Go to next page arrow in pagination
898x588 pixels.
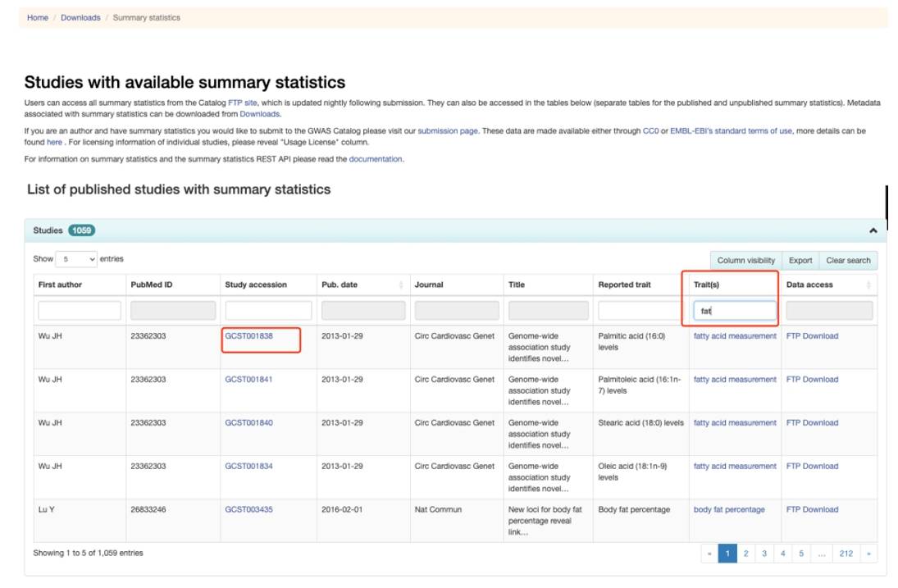(x=868, y=554)
